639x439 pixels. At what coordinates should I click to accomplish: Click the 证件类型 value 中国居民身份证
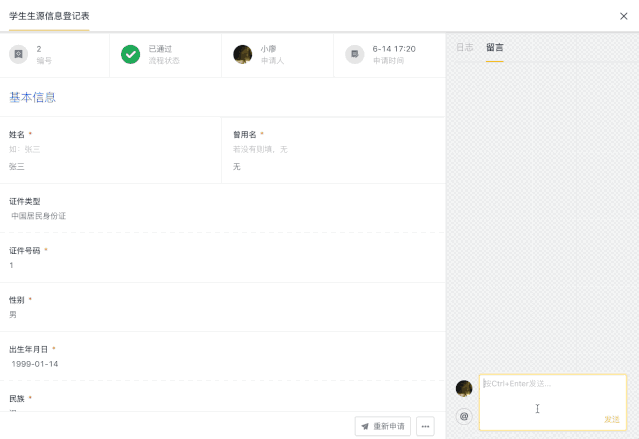coord(38,216)
